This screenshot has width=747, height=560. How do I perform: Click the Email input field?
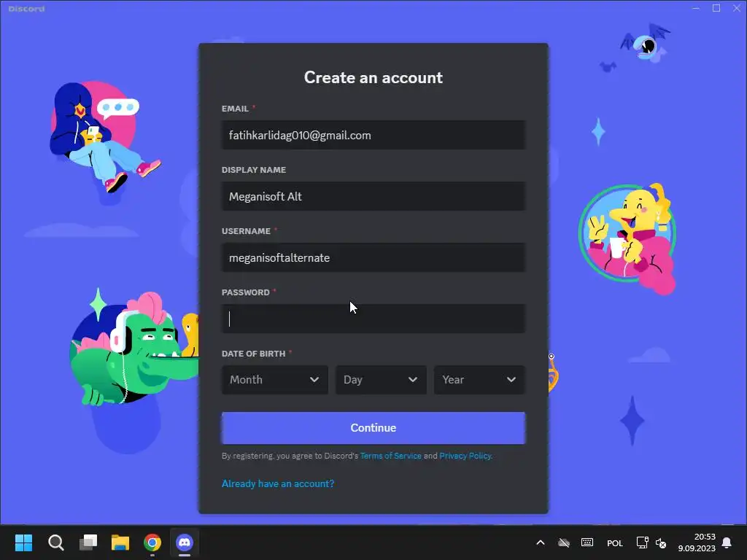(373, 135)
